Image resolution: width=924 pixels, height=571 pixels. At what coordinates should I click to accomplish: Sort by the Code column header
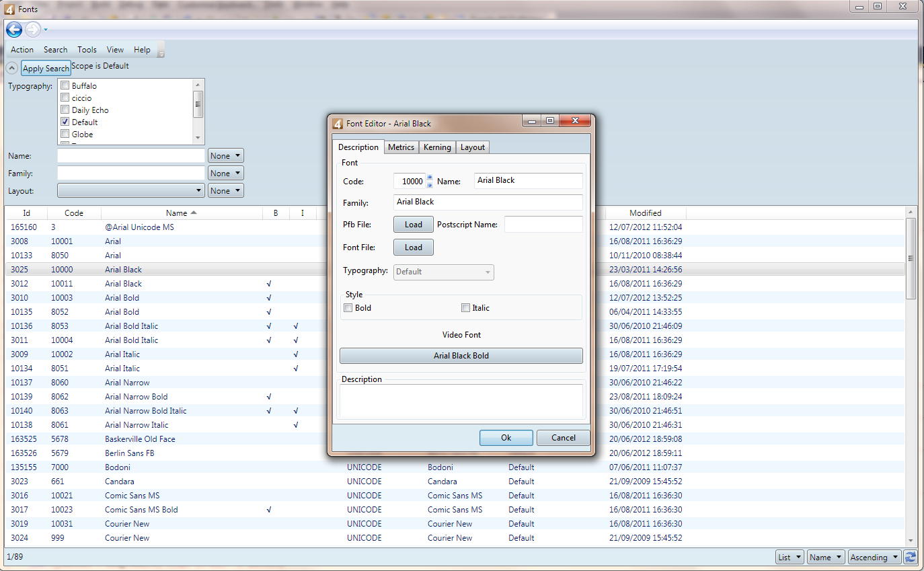point(74,213)
